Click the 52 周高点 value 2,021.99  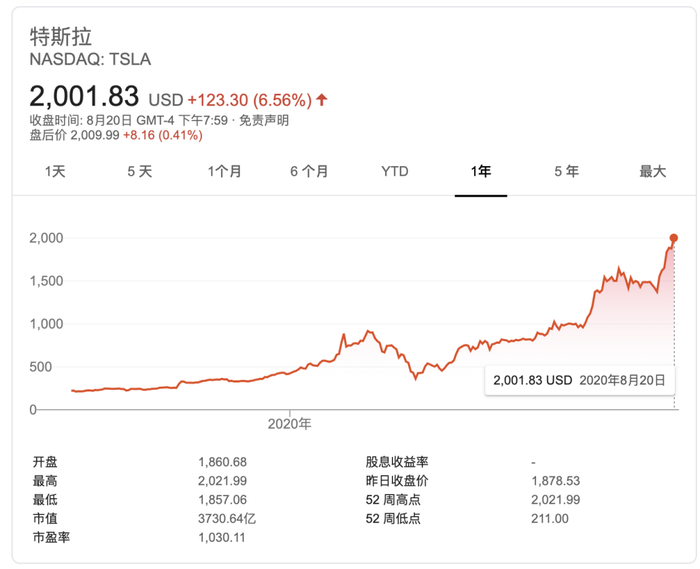[555, 500]
